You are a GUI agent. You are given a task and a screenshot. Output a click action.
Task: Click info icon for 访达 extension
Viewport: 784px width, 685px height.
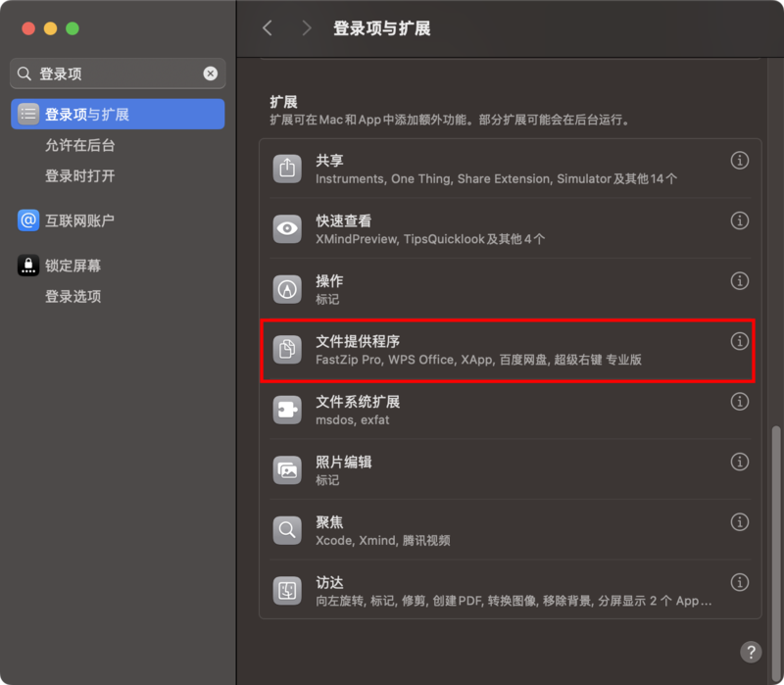tap(740, 582)
